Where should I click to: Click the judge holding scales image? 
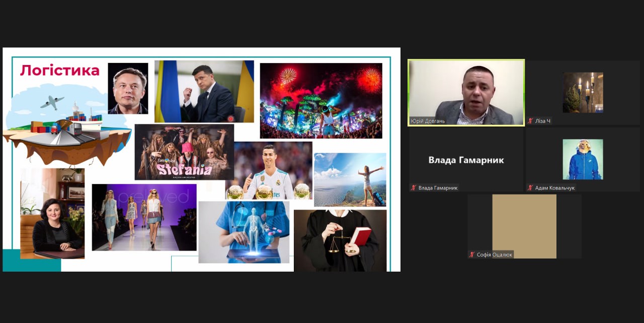click(x=340, y=240)
